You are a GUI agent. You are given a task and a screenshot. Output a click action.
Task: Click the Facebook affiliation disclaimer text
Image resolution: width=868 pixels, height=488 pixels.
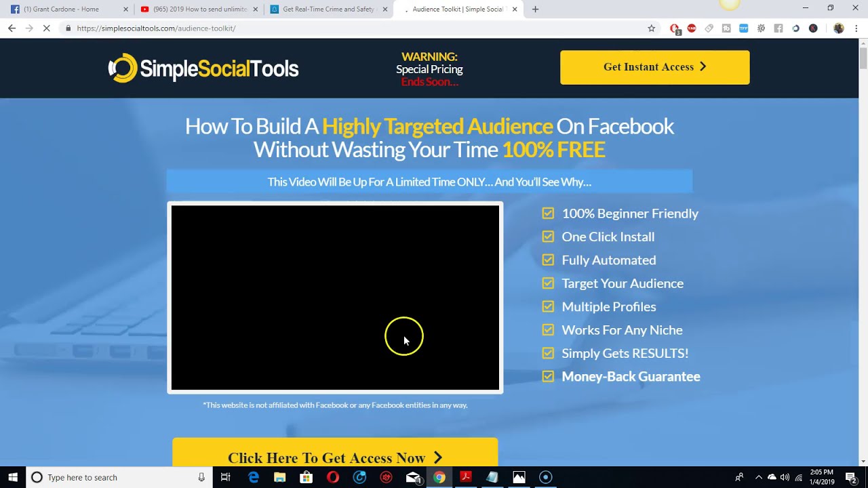[x=335, y=405]
